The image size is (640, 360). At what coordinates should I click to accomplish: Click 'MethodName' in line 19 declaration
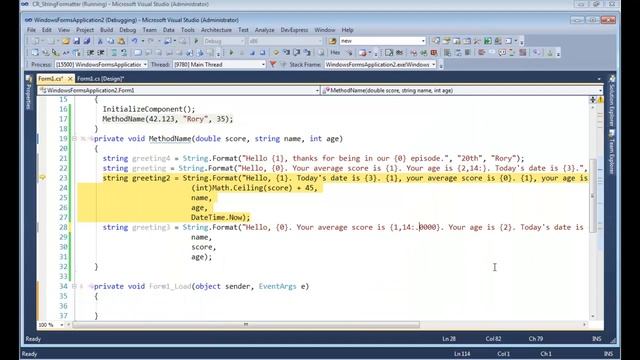point(170,139)
